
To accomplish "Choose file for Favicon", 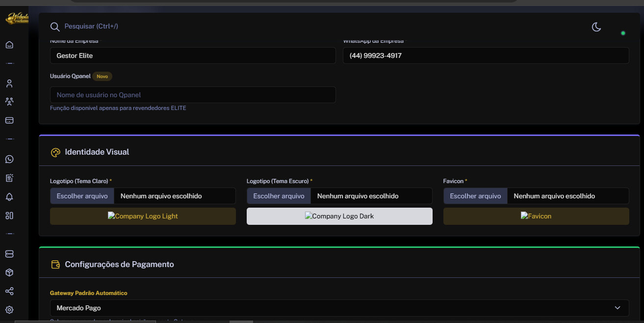I will pos(475,196).
